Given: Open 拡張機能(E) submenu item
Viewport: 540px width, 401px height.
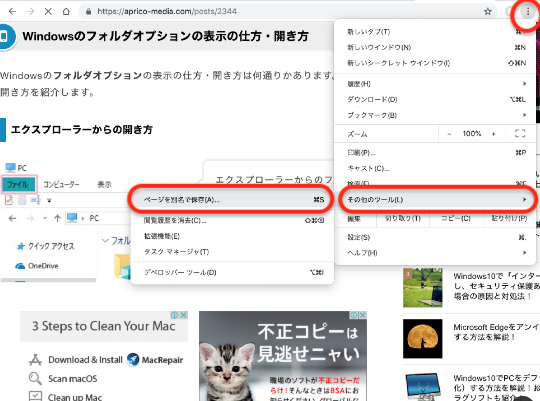Looking at the screenshot, I should (x=232, y=236).
